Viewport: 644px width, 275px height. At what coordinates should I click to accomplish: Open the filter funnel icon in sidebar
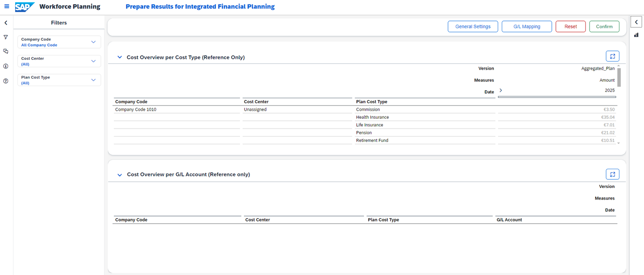6,37
